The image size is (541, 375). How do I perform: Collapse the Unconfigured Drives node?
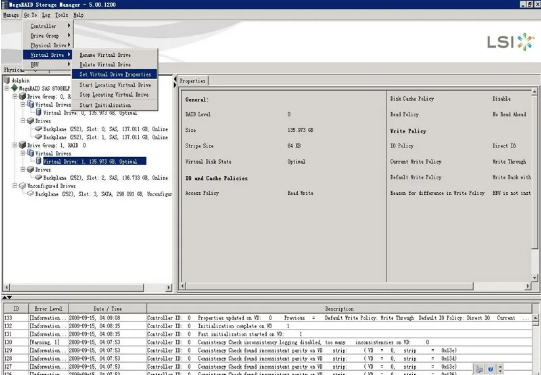click(x=15, y=186)
